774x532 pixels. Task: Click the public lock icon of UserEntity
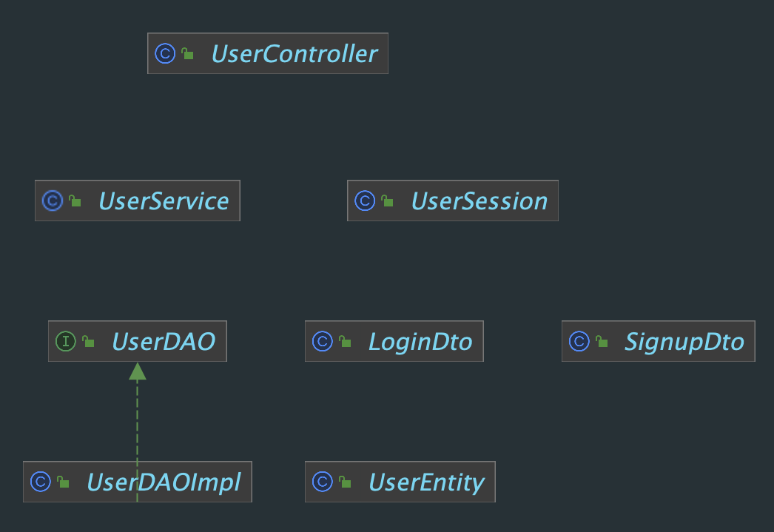pos(345,482)
